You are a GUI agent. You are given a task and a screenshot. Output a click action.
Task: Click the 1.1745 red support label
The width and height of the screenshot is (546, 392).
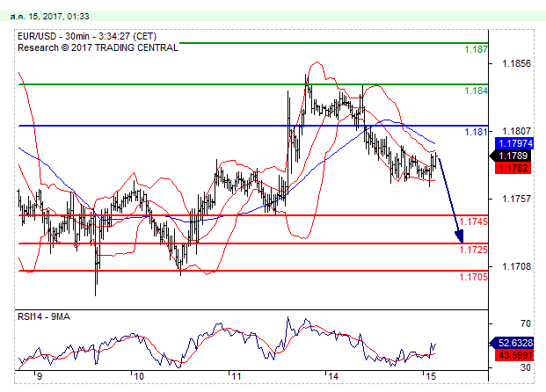tap(474, 222)
